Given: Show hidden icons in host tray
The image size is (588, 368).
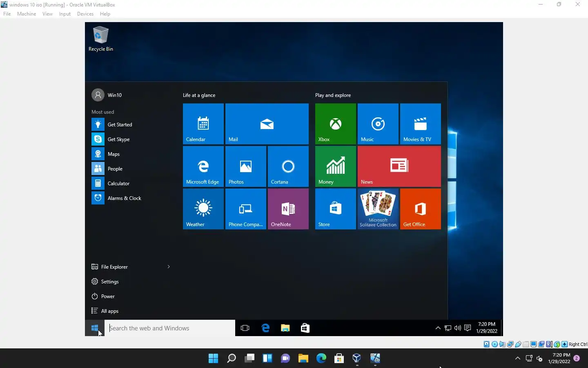Looking at the screenshot, I should tap(517, 358).
